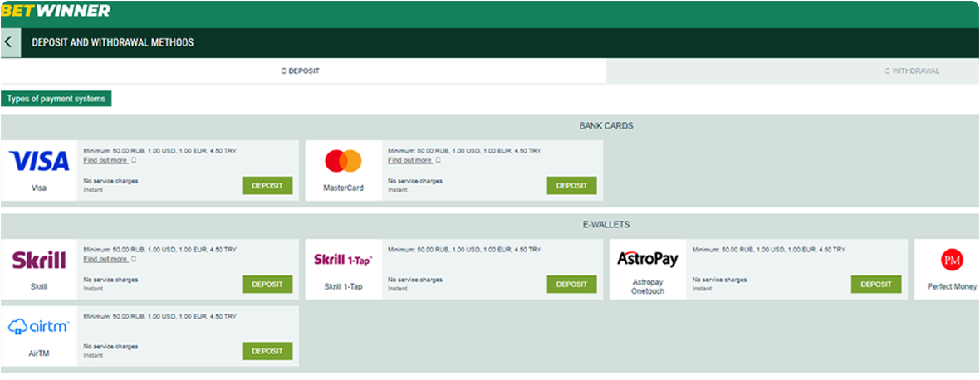
Task: Select the airtm cloud logo
Action: [x=39, y=326]
